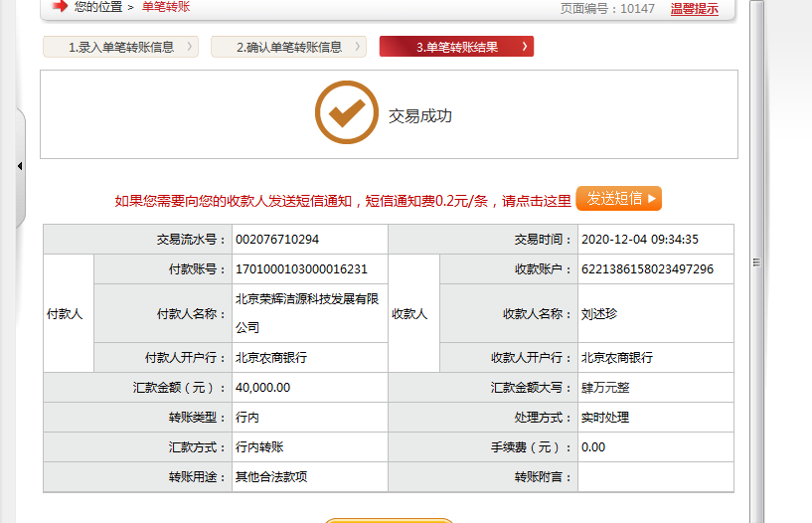The width and height of the screenshot is (812, 523).
Task: Click the vertical scrollbar grip on the right
Action: click(x=756, y=262)
